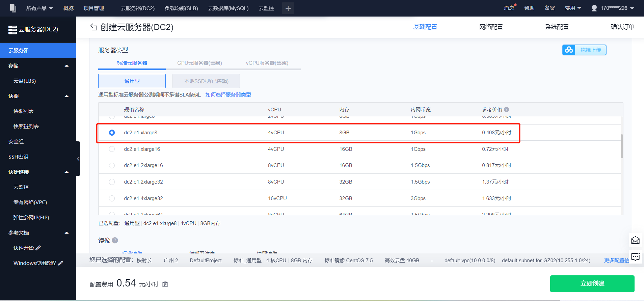Open the 费用 dropdown menu
The height and width of the screenshot is (301, 644).
click(573, 8)
